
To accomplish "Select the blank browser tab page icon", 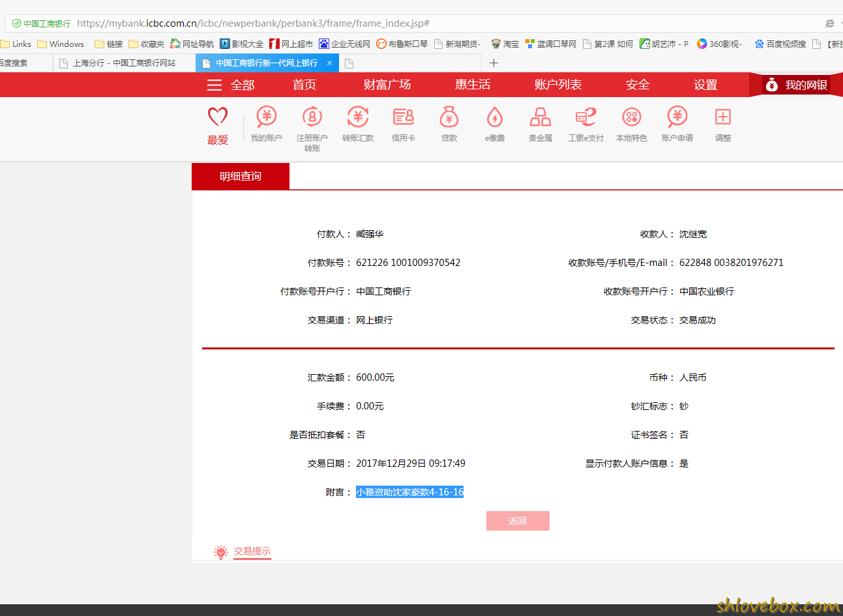I will (349, 63).
